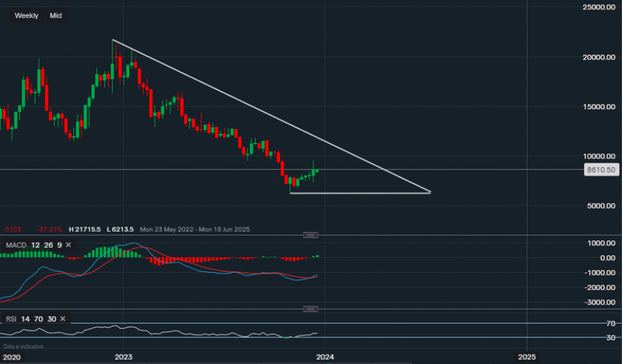Click the 2024 marker on time axis
This screenshot has width=622, height=364.
pyautogui.click(x=325, y=357)
